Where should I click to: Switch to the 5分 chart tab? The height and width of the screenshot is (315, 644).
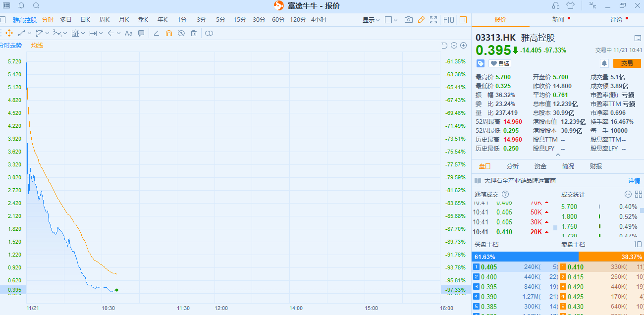pos(220,20)
